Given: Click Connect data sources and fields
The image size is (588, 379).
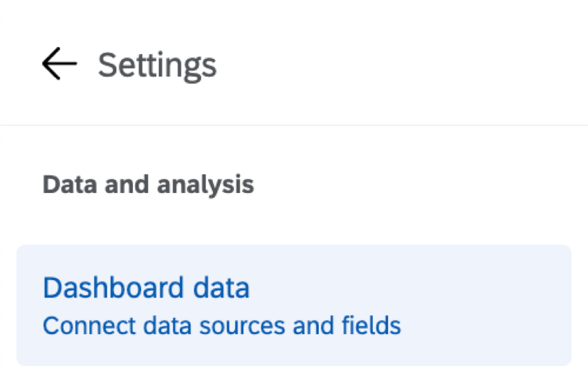Looking at the screenshot, I should (221, 325).
